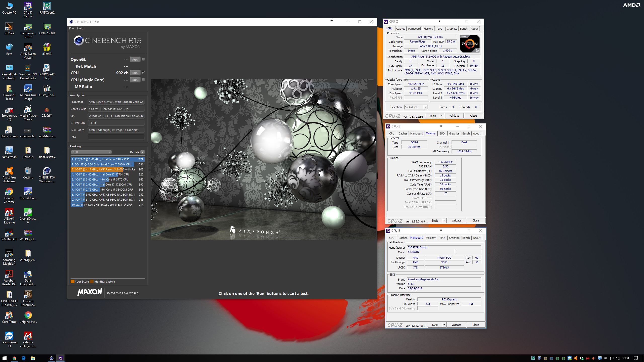Click Tools button in Mainboard CPU-Z window
The width and height of the screenshot is (644, 362).
coord(435,325)
